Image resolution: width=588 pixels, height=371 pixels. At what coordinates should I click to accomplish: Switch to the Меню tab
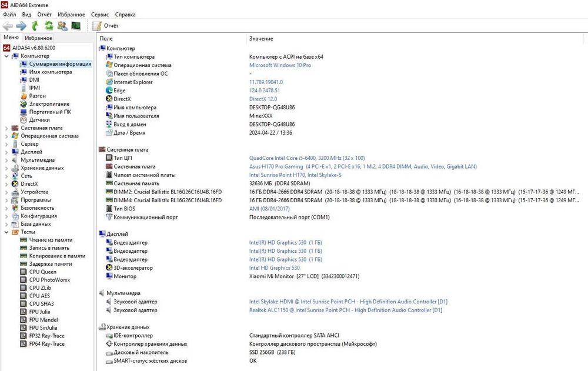(x=11, y=38)
